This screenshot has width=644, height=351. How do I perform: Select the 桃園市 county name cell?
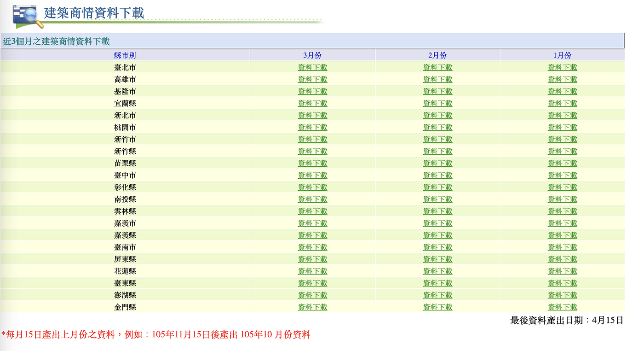pos(125,127)
